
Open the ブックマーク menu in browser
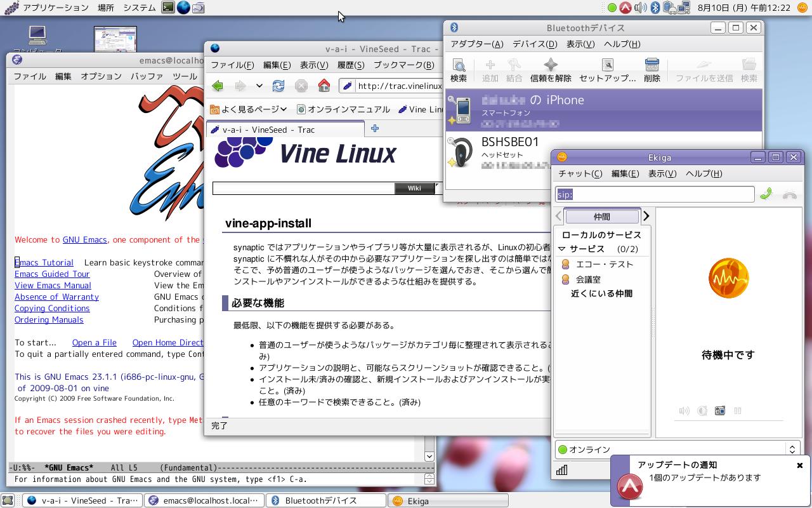pyautogui.click(x=403, y=65)
